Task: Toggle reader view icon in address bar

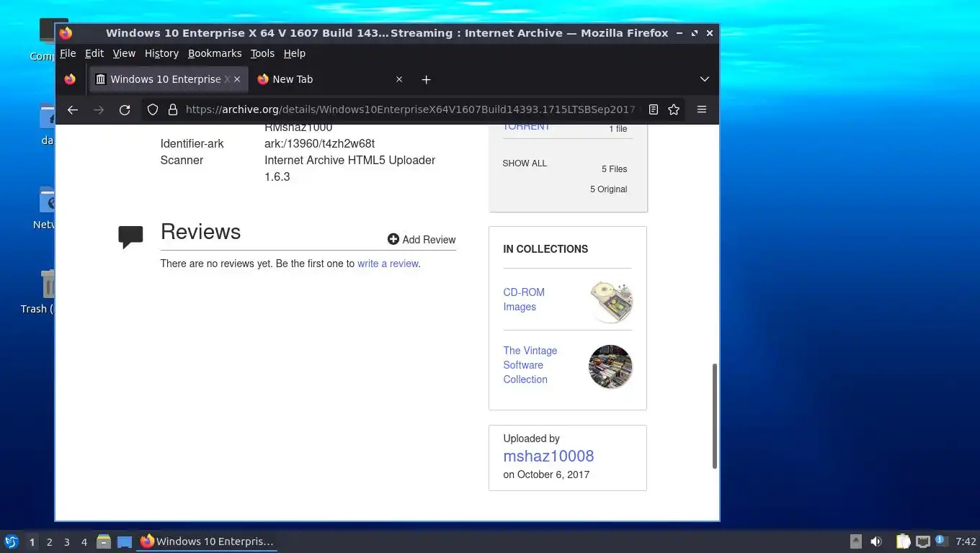Action: (x=653, y=109)
